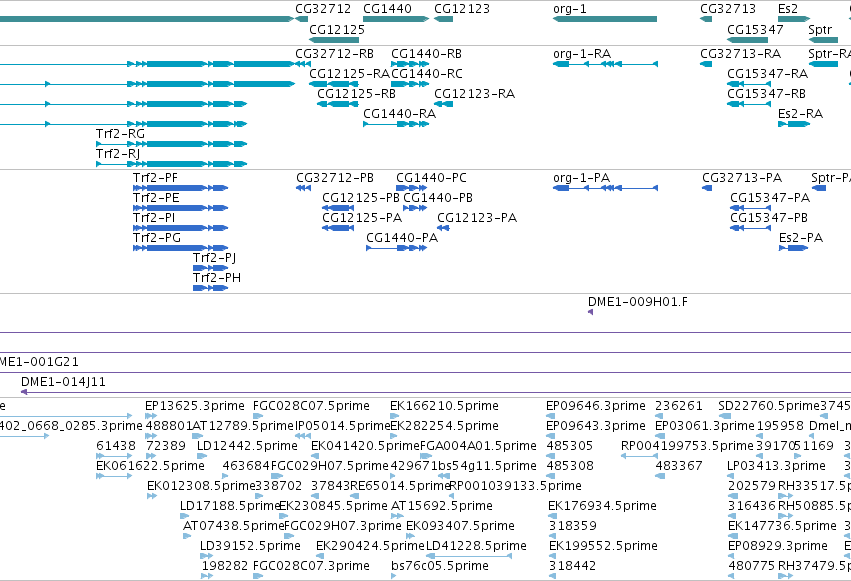Click protein CG1440-PC

coord(411,188)
